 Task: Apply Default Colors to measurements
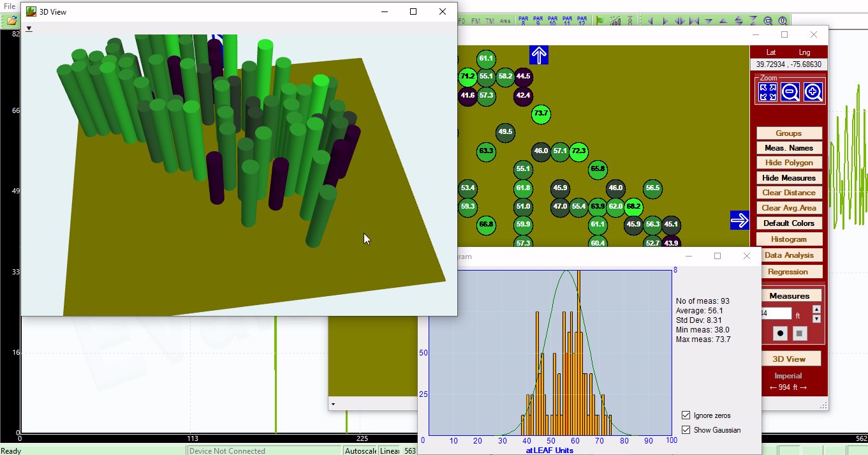789,223
